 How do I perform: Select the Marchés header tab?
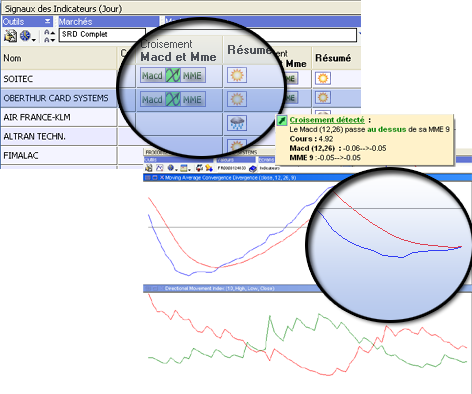[76, 22]
